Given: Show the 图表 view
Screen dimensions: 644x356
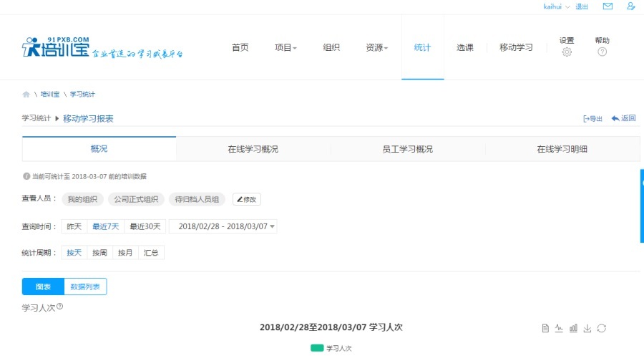Looking at the screenshot, I should (x=43, y=287).
